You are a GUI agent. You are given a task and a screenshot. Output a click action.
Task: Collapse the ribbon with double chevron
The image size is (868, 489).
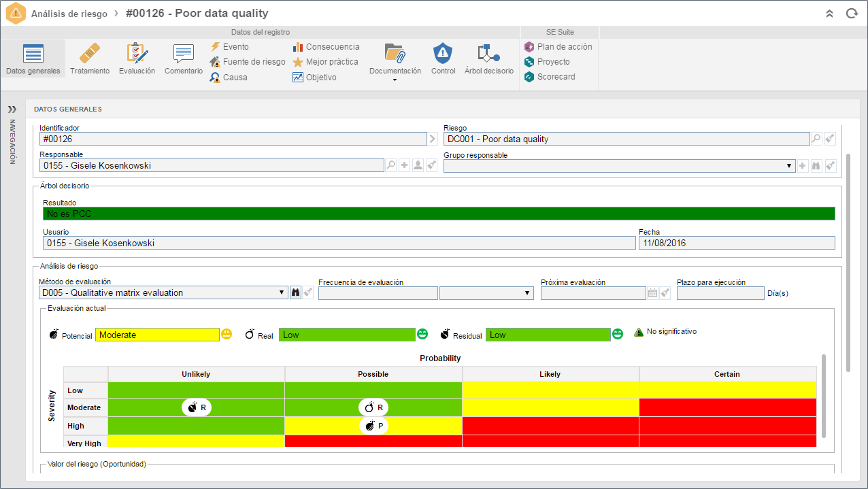point(830,13)
